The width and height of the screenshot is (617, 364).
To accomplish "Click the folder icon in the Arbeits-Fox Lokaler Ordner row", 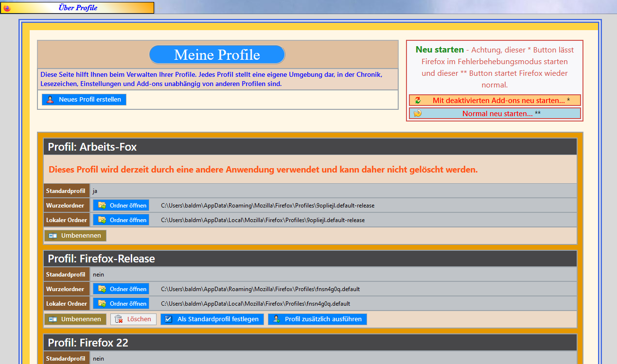I will click(x=102, y=220).
